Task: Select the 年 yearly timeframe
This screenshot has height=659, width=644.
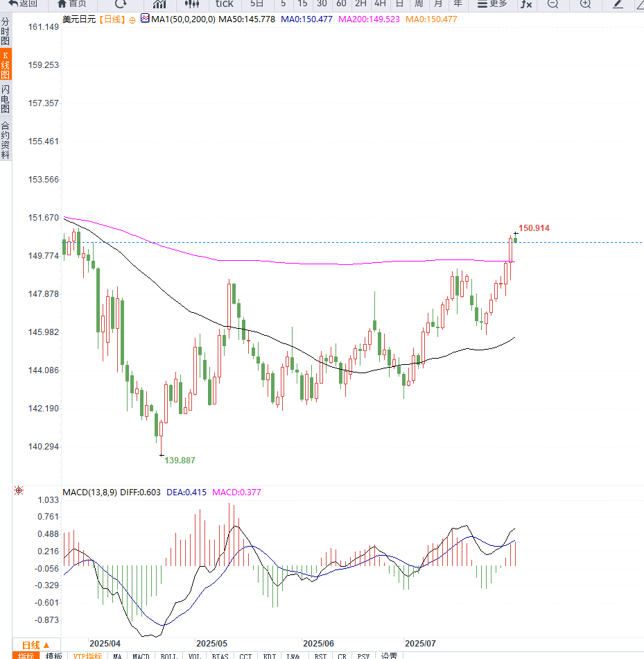Action: [x=458, y=3]
